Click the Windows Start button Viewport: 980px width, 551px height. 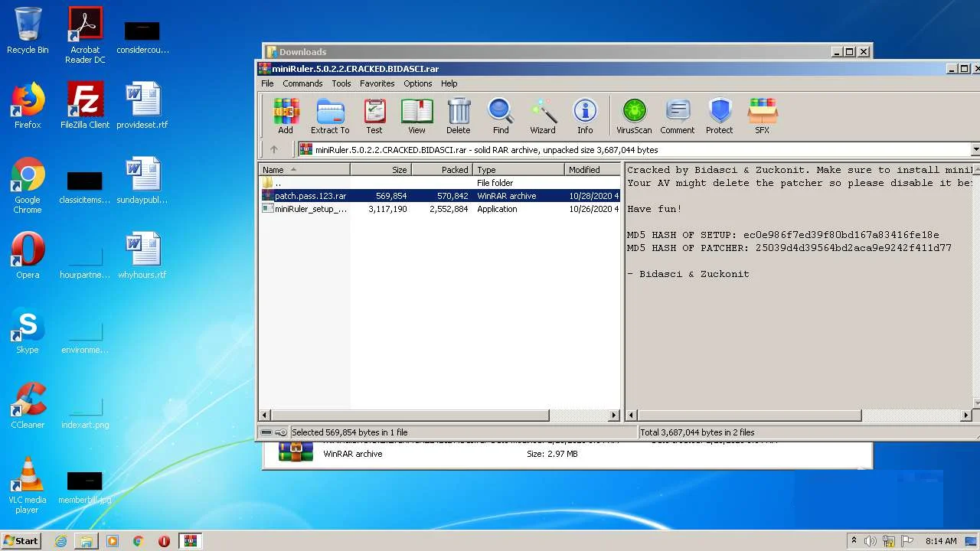[21, 541]
